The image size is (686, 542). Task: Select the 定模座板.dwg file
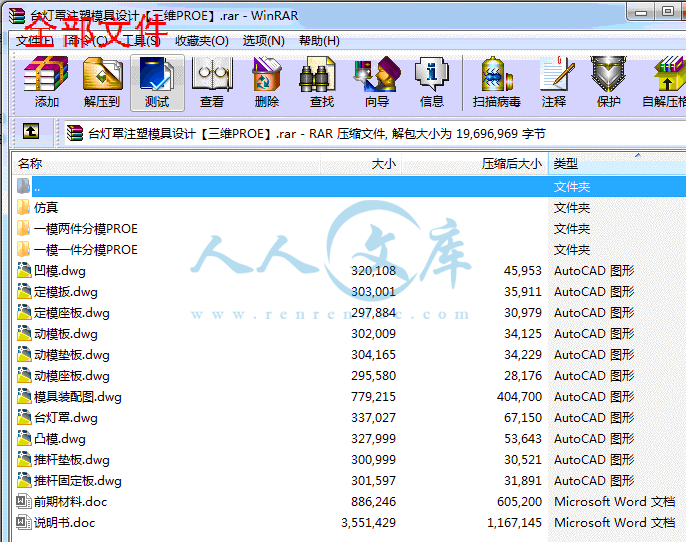[x=72, y=313]
